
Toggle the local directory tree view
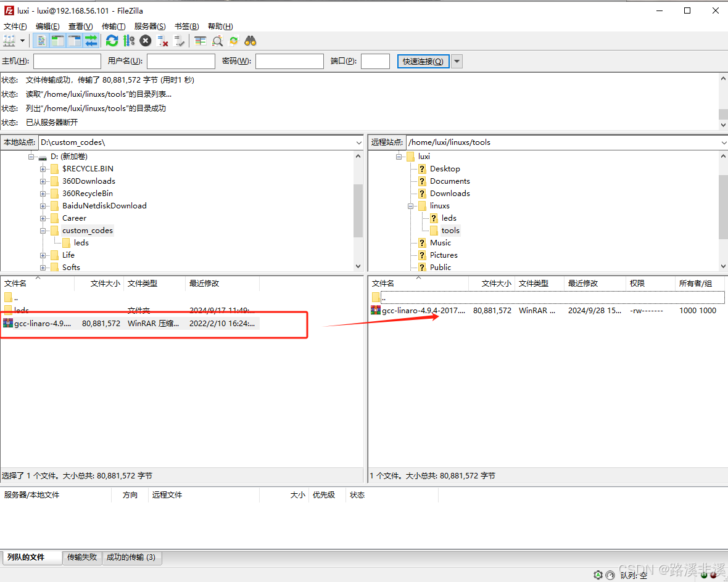[x=57, y=41]
